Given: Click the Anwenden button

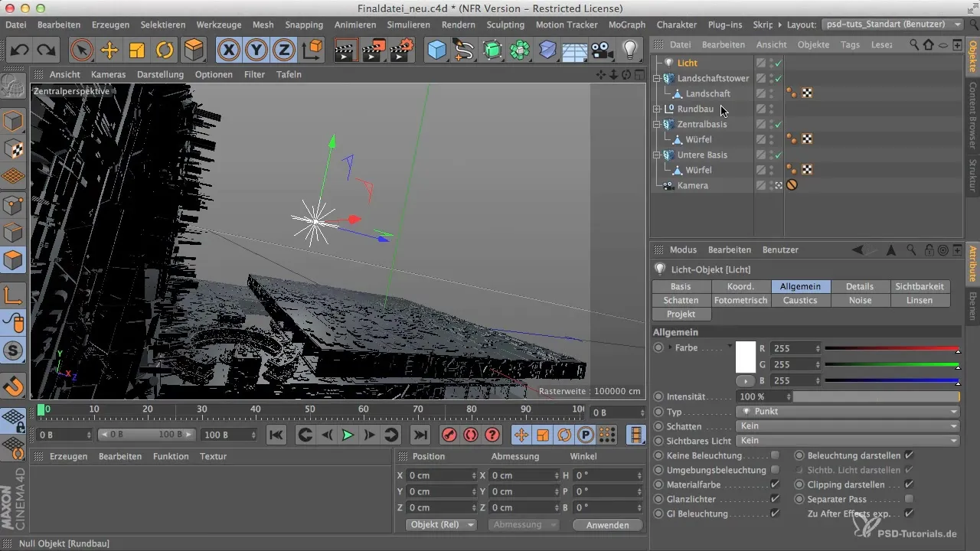Looking at the screenshot, I should tap(607, 525).
